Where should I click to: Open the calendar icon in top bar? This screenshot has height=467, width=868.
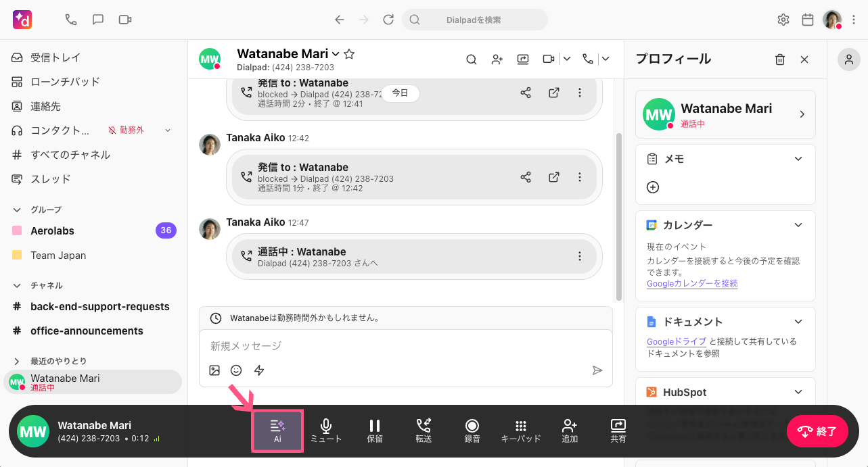coord(808,20)
